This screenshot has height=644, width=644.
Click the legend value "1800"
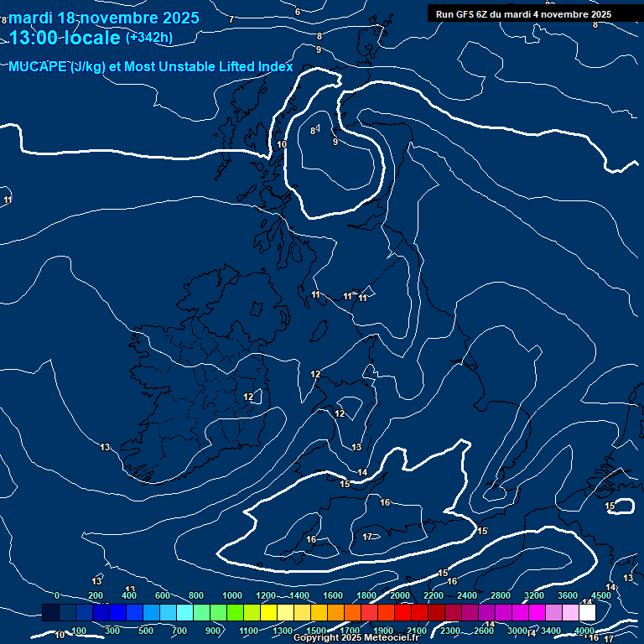click(x=366, y=595)
